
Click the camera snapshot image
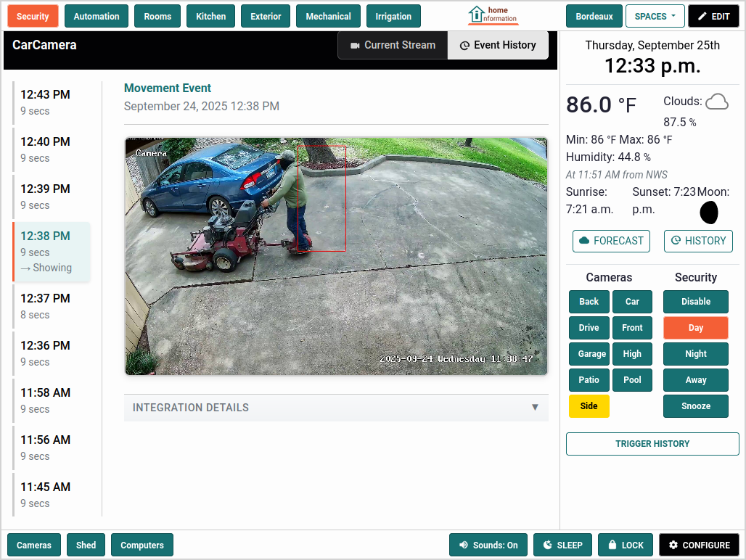336,256
